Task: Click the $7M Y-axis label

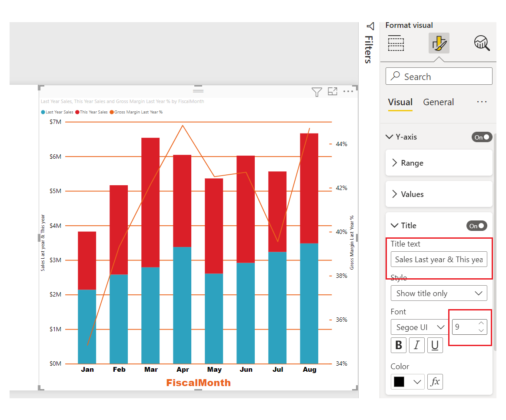Action: click(x=55, y=122)
